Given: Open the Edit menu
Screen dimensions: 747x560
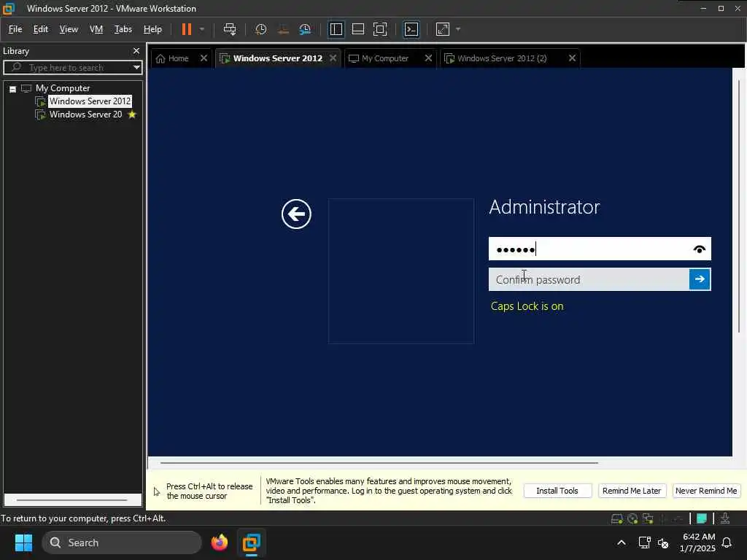Looking at the screenshot, I should pos(41,29).
